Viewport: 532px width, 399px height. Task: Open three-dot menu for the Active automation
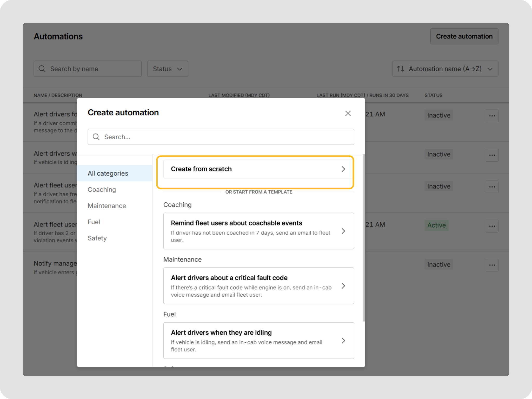492,226
